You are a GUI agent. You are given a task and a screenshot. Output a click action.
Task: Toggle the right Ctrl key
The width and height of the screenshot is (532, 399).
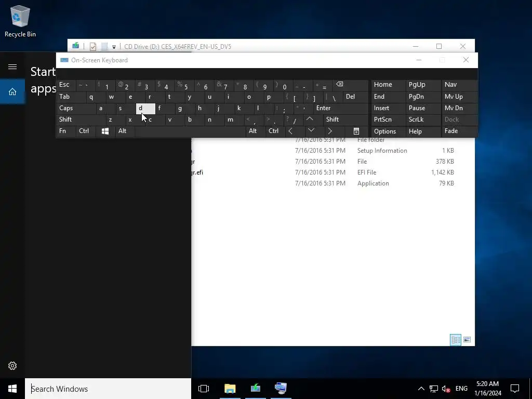click(275, 131)
